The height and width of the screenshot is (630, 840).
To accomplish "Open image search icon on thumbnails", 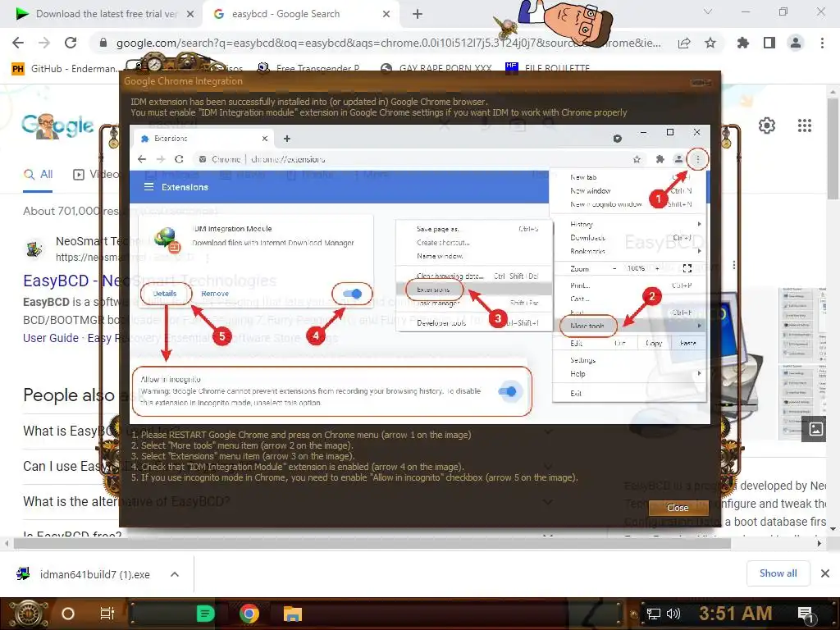I will [x=816, y=428].
